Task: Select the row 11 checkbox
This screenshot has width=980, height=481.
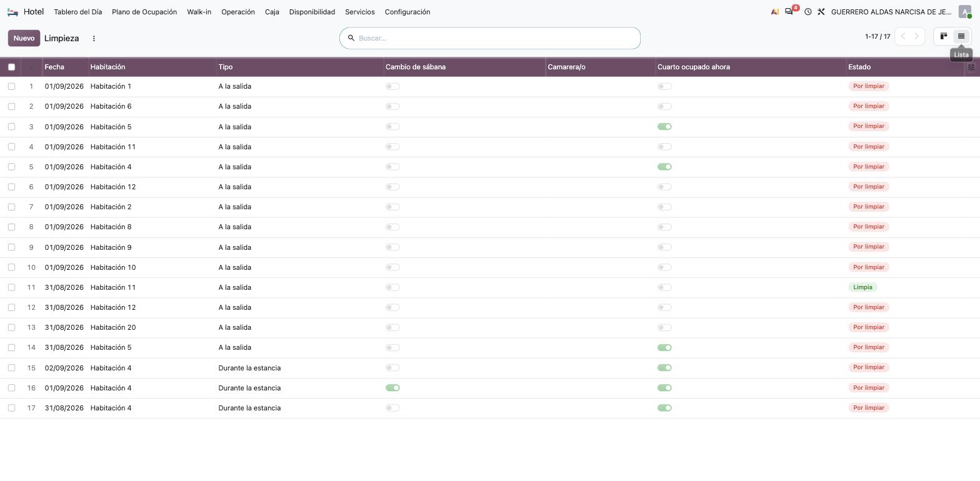Action: tap(11, 287)
